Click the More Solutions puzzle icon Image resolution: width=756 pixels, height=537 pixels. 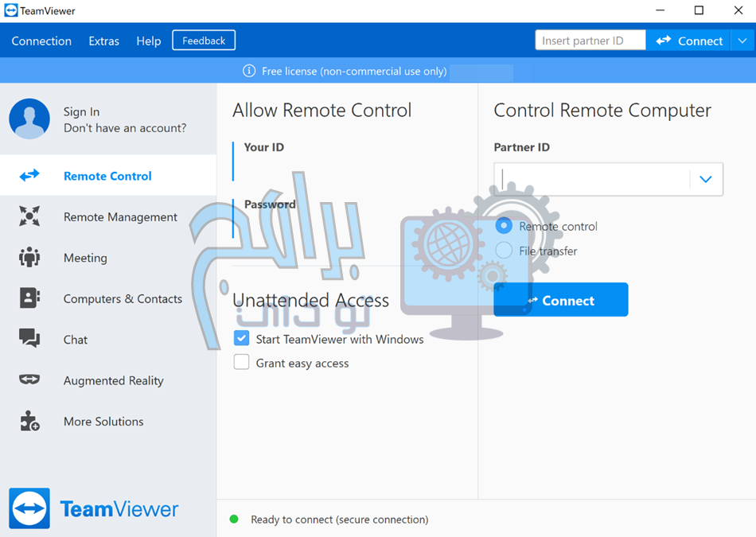[x=29, y=422]
